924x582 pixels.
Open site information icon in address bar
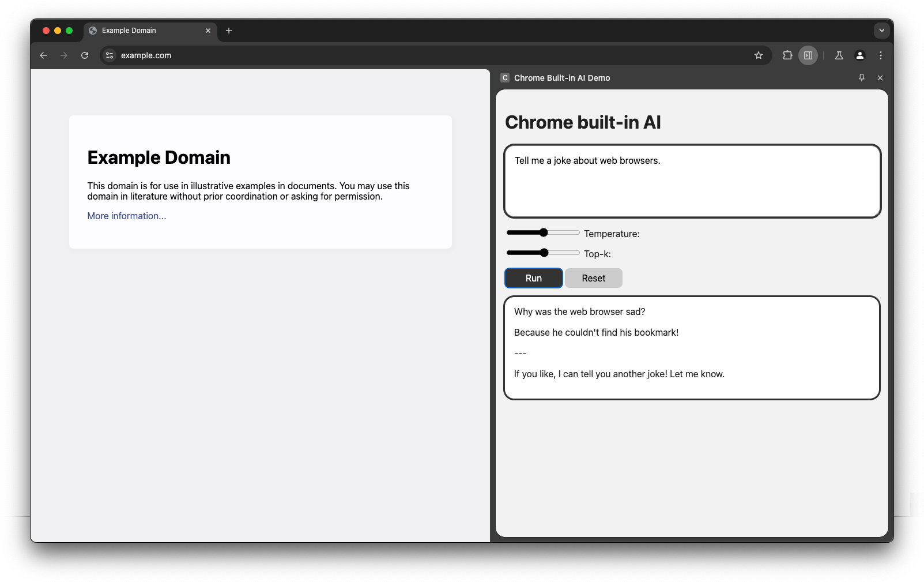pos(110,55)
